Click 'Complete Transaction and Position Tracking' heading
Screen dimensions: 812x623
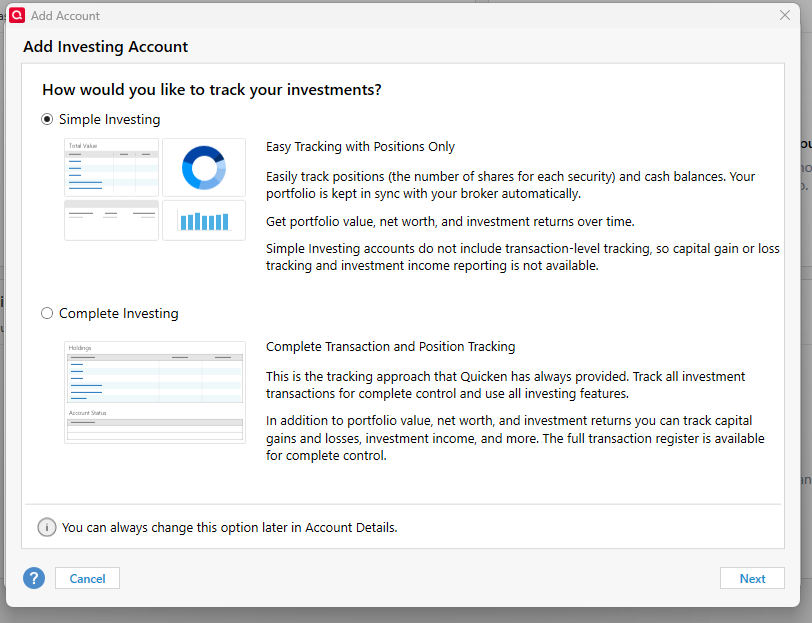pyautogui.click(x=390, y=346)
